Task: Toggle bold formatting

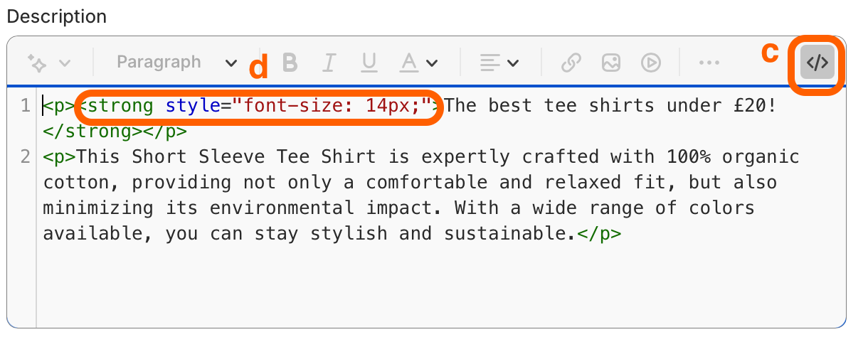Action: (290, 63)
